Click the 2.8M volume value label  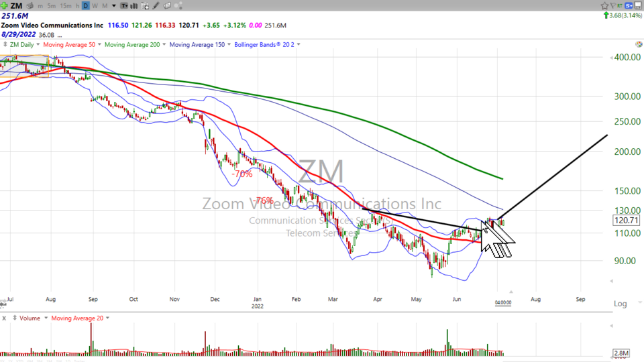tap(621, 353)
